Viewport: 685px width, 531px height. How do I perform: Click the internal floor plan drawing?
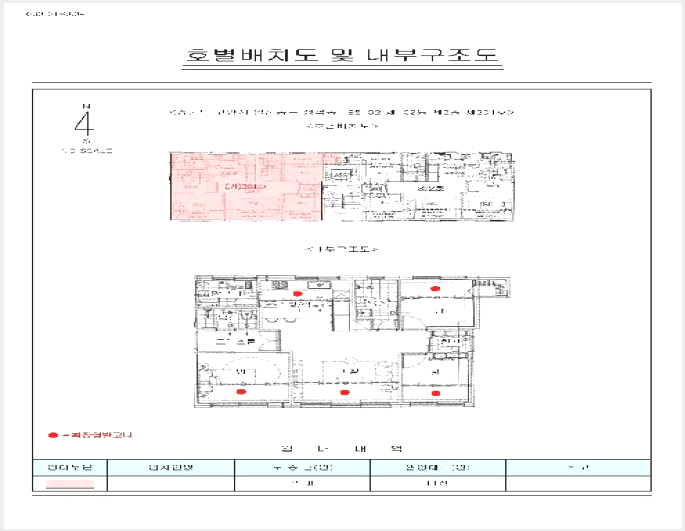click(x=352, y=341)
